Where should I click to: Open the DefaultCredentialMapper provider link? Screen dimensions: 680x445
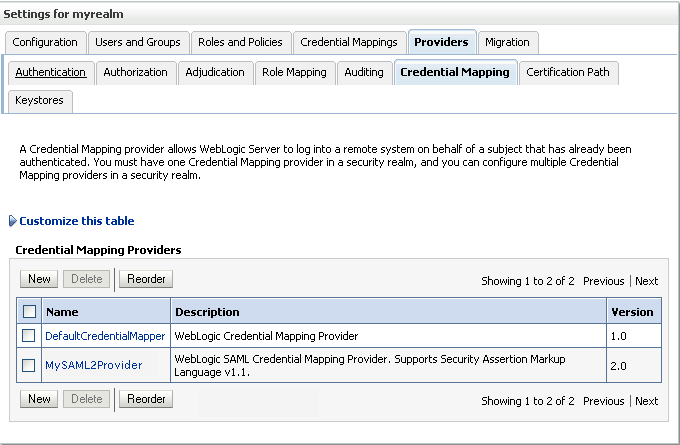click(105, 336)
